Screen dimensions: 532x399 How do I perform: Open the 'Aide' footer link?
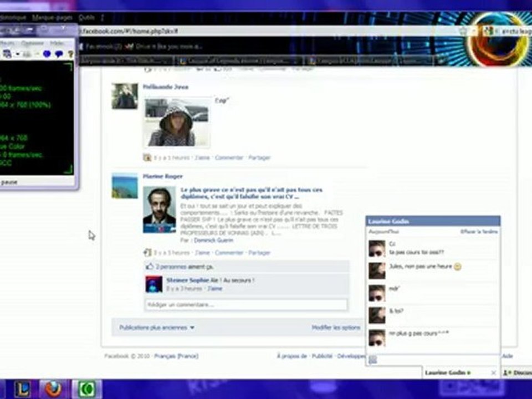tap(508, 356)
